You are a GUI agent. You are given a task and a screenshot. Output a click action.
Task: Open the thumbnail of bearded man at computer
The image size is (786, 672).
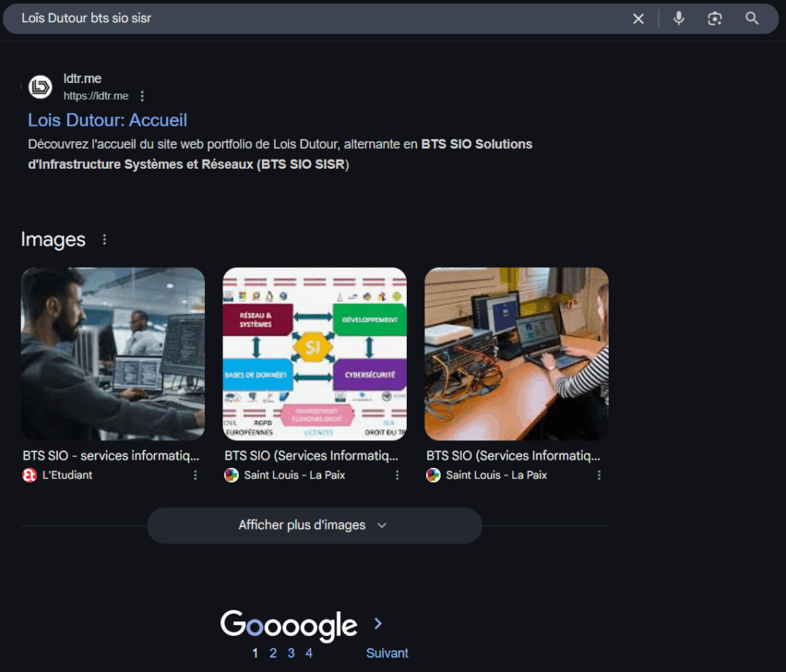click(113, 354)
